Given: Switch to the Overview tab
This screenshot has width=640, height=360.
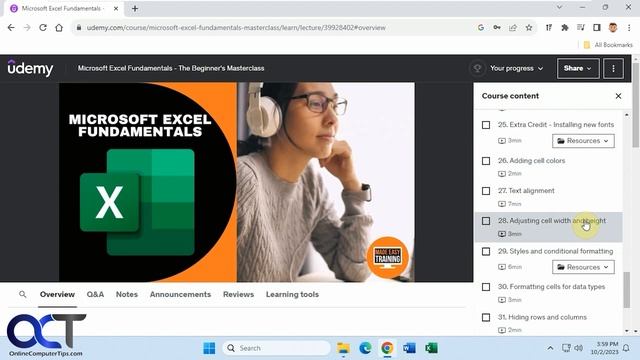Looking at the screenshot, I should [57, 294].
